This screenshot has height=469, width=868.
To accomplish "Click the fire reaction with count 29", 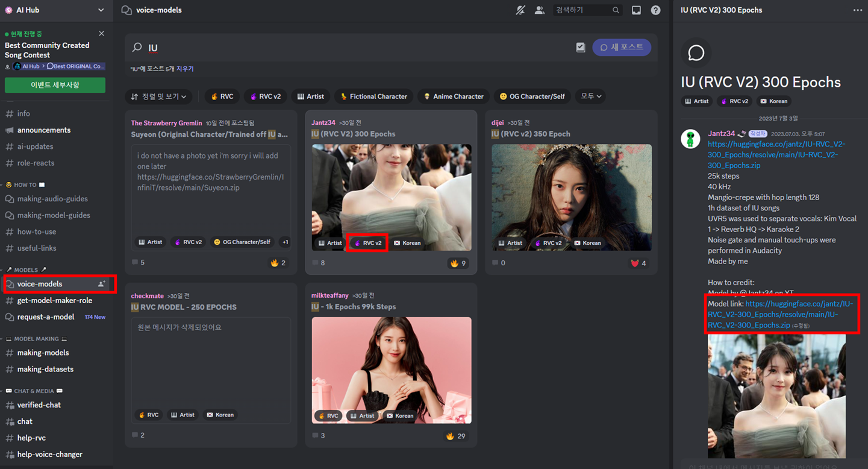I will (x=455, y=436).
